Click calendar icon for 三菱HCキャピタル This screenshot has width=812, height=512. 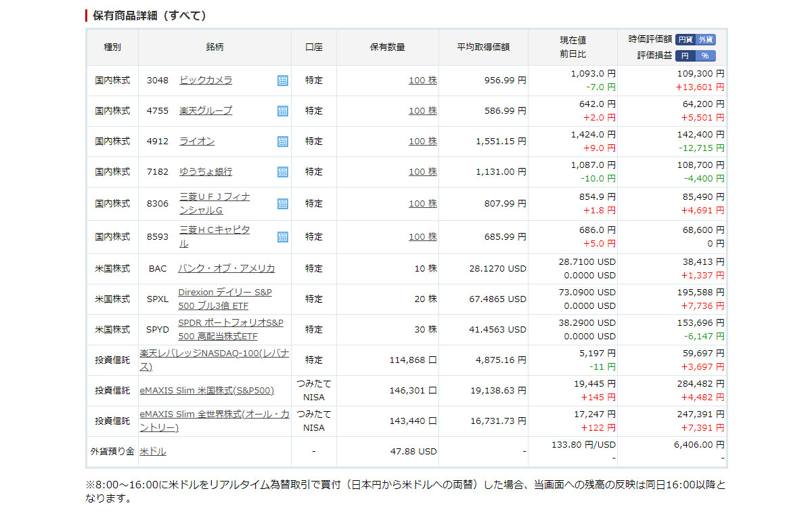click(282, 237)
